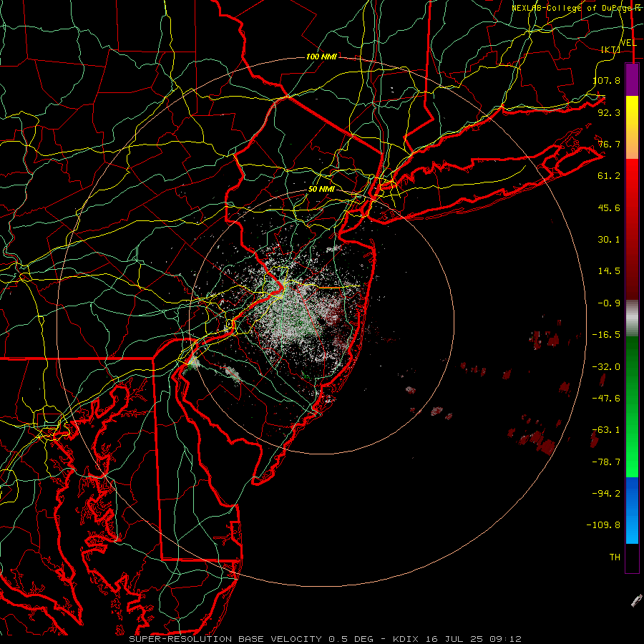The height and width of the screenshot is (644, 644).
Task: Click the '92.3' scale value
Action: click(x=609, y=112)
